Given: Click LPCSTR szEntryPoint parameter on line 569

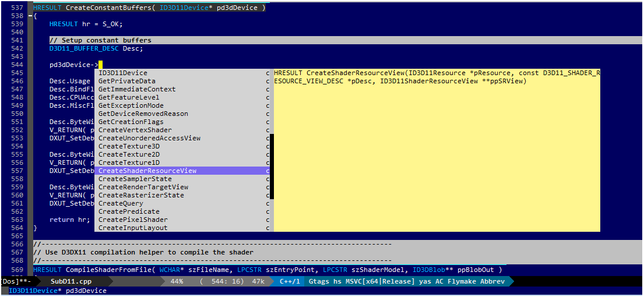Looking at the screenshot, I should [x=277, y=270].
